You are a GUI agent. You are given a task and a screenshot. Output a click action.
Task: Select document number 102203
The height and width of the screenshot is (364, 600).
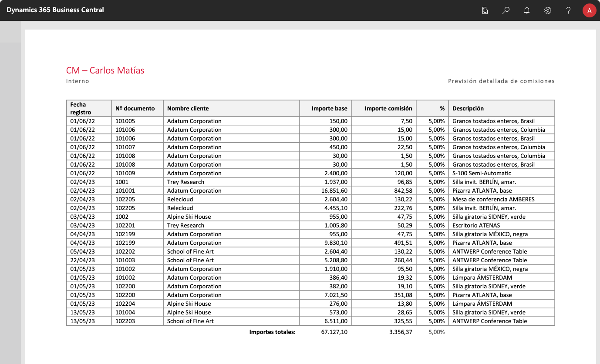[125, 321]
